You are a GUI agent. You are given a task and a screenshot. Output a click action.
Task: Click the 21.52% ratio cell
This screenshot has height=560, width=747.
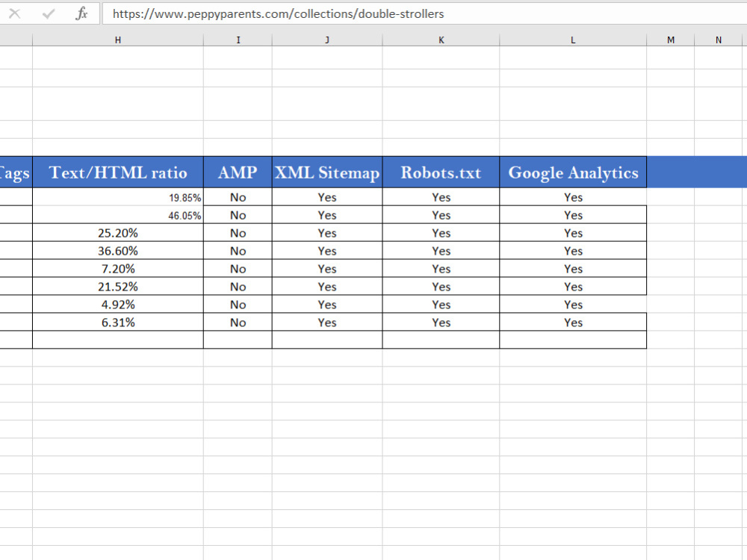[118, 287]
